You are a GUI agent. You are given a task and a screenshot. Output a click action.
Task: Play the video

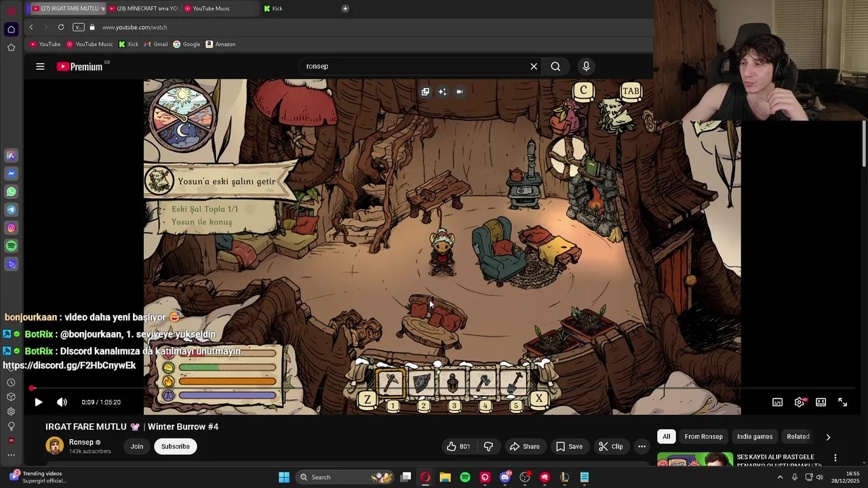tap(39, 402)
